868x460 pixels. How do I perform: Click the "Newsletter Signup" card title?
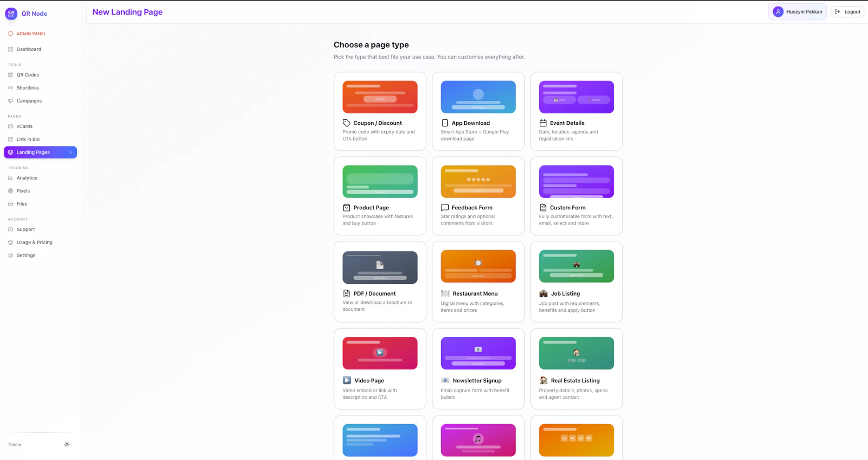click(x=477, y=381)
